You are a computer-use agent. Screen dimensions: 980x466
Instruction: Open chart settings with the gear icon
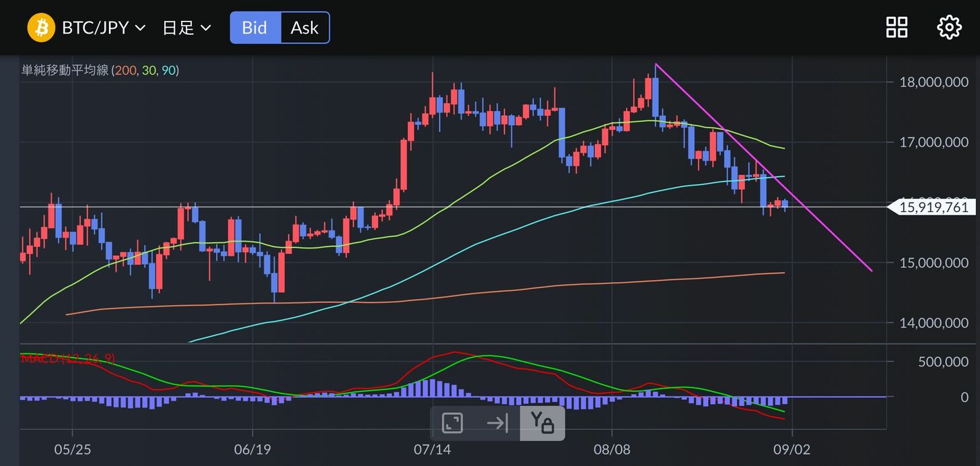click(x=949, y=28)
